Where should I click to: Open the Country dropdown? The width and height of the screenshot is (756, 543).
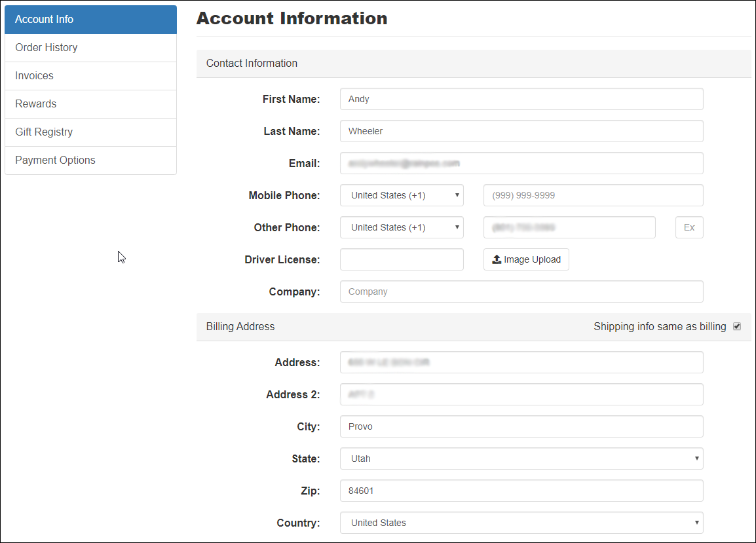(521, 523)
